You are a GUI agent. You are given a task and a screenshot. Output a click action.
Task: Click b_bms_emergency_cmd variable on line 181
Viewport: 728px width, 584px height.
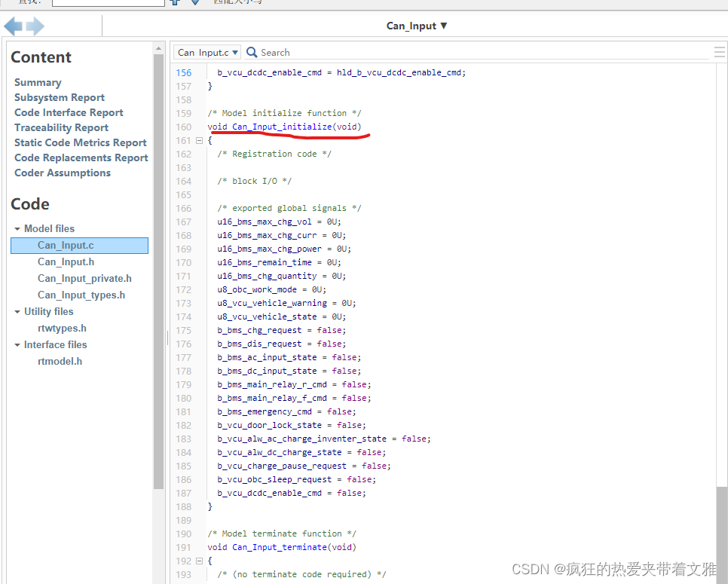(x=265, y=411)
